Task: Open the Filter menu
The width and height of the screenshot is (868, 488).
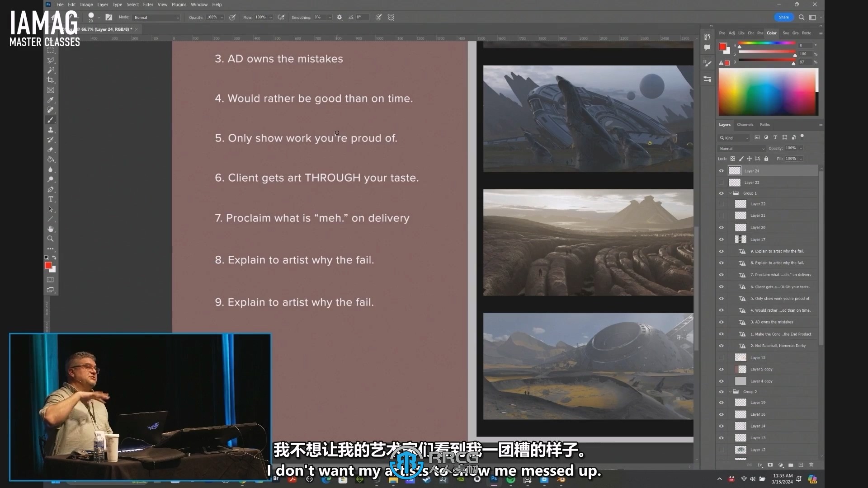Action: pos(148,5)
